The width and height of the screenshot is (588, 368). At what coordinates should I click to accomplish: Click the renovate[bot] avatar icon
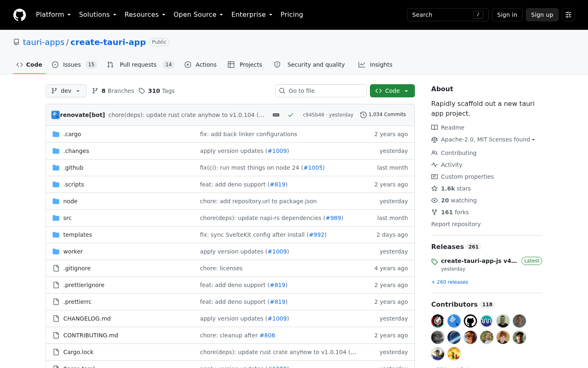coord(56,115)
